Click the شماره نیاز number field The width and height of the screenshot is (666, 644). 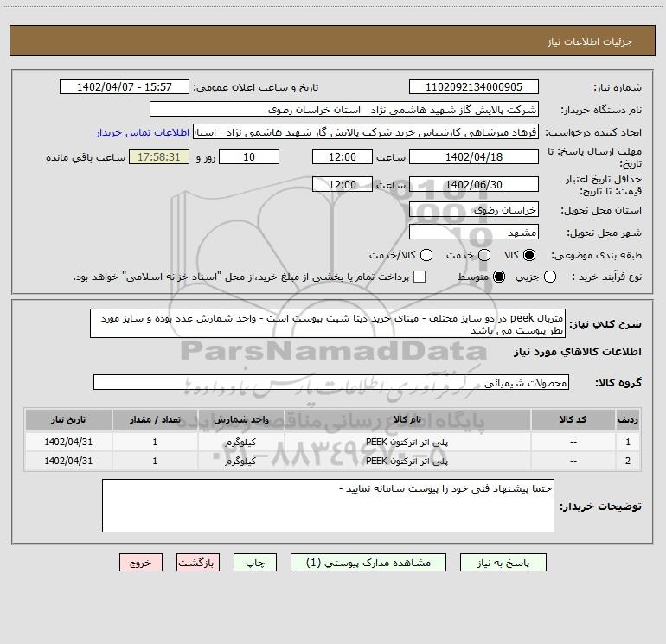click(x=473, y=87)
